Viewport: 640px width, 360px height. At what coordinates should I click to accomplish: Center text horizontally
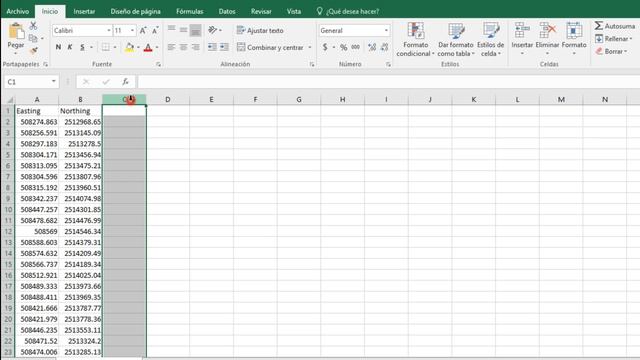184,47
